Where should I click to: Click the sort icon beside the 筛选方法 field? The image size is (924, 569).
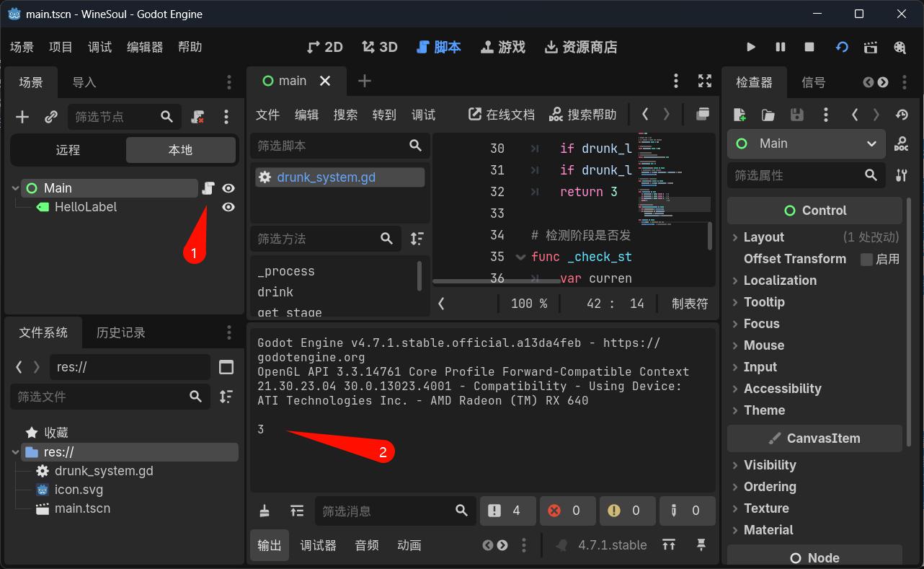click(x=417, y=239)
